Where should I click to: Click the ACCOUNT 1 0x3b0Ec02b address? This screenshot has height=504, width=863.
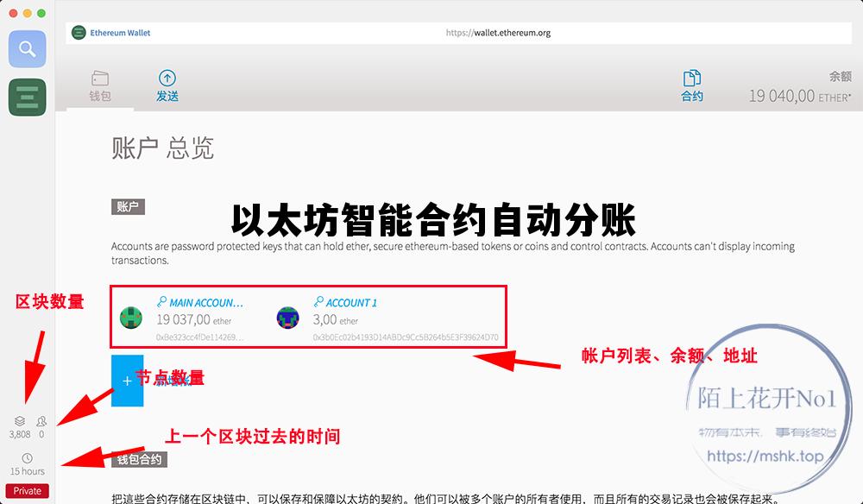coord(405,337)
